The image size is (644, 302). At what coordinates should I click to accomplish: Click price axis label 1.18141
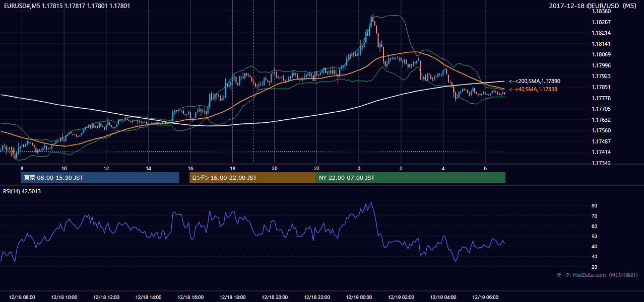[x=602, y=44]
